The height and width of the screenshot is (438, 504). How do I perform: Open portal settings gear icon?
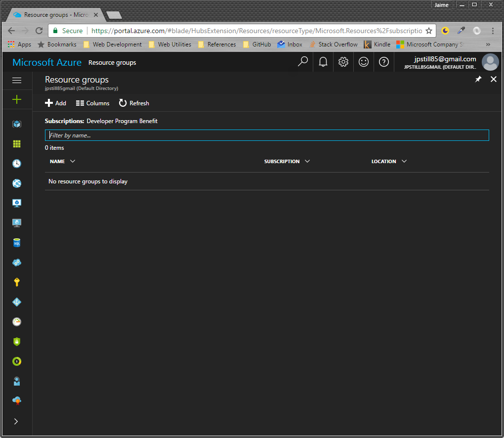[x=343, y=62]
